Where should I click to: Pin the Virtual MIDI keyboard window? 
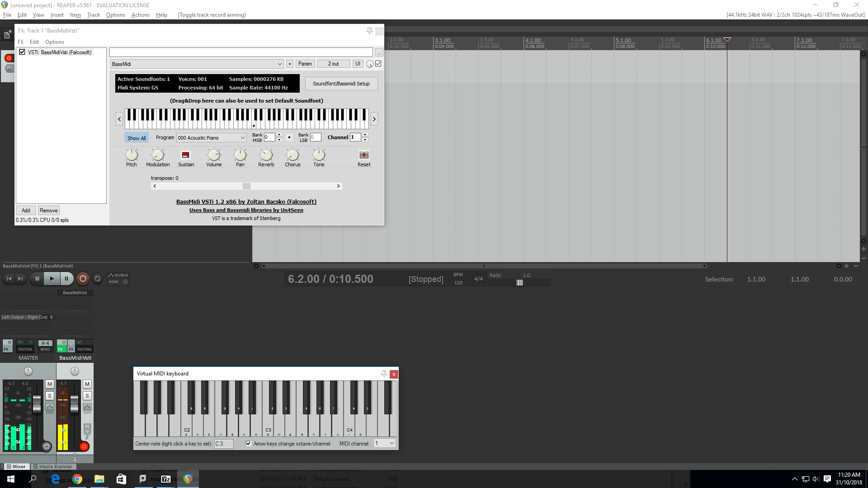[x=384, y=374]
